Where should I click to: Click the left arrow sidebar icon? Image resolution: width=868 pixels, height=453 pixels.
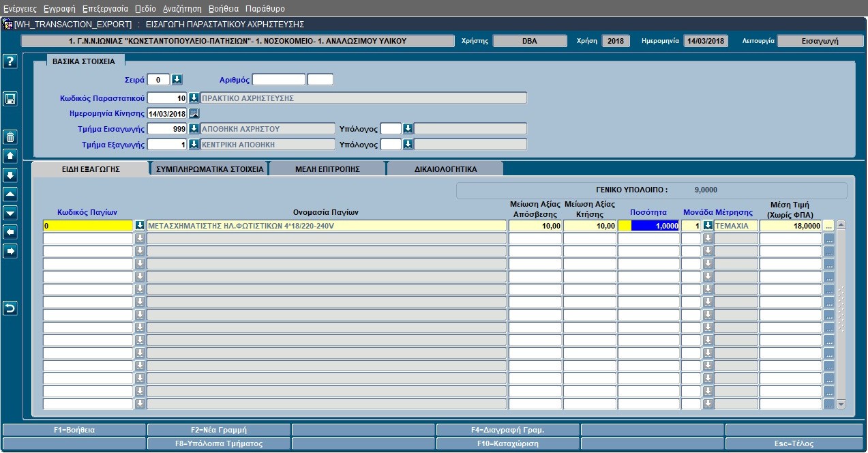pyautogui.click(x=10, y=232)
